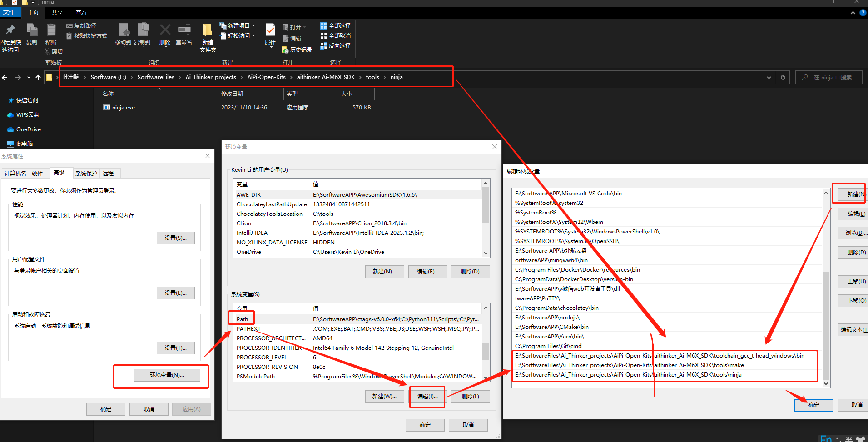Switch to the System Protection (系统保护) tab
This screenshot has height=442, width=868.
pos(86,174)
